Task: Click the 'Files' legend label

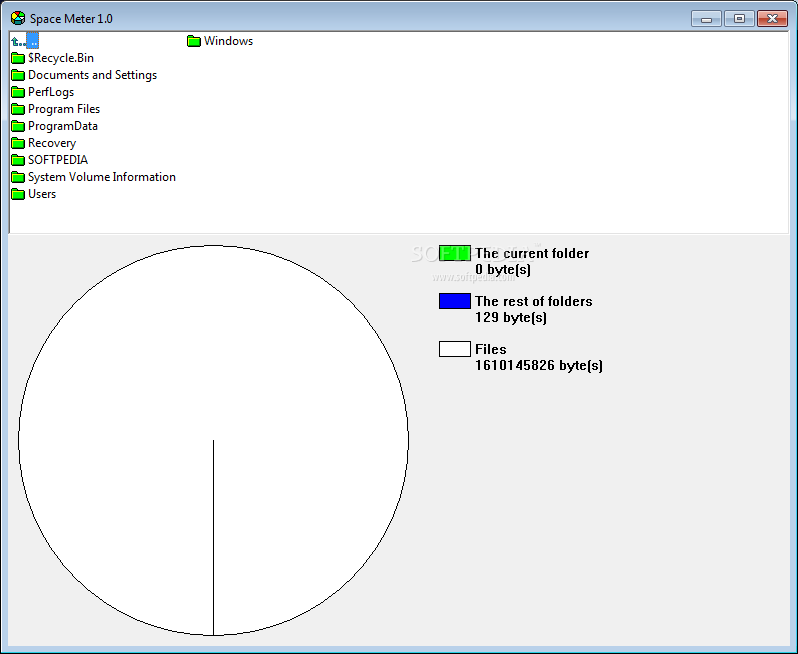Action: pyautogui.click(x=491, y=349)
